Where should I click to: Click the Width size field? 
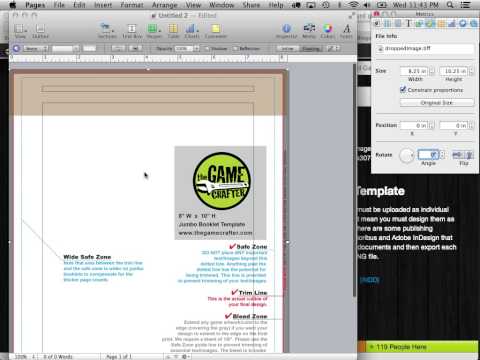coord(414,71)
